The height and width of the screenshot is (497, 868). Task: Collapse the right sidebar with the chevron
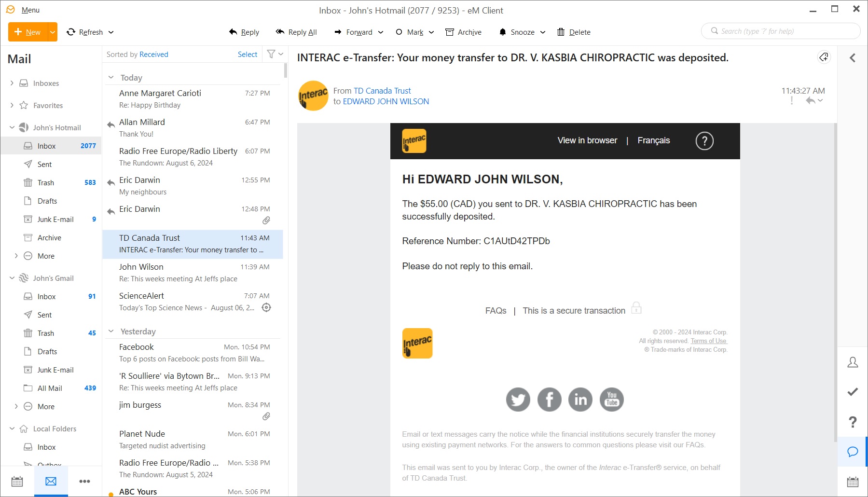pyautogui.click(x=853, y=58)
